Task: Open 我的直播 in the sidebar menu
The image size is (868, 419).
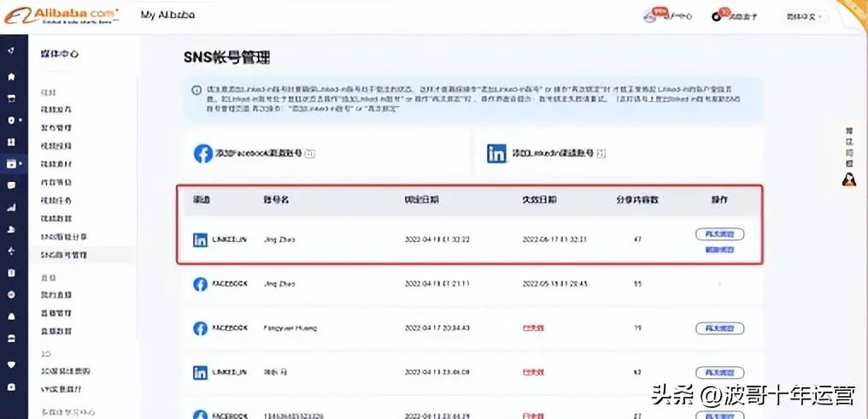Action: 57,293
